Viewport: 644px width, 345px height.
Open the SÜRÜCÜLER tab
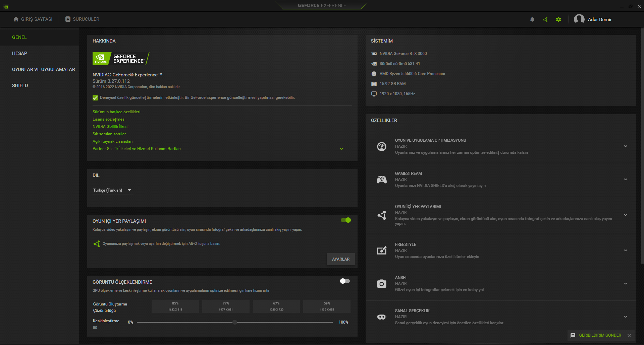82,19
